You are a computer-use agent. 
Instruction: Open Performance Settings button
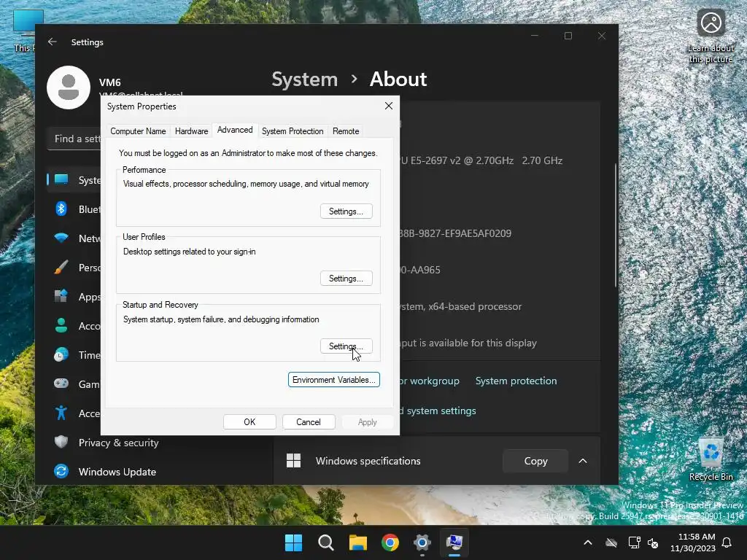[x=346, y=211]
